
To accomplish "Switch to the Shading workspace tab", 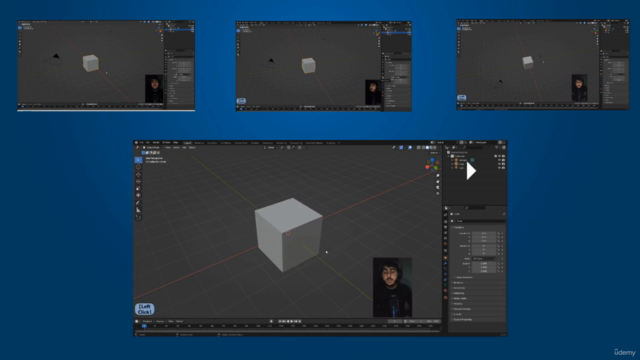I will (x=255, y=143).
